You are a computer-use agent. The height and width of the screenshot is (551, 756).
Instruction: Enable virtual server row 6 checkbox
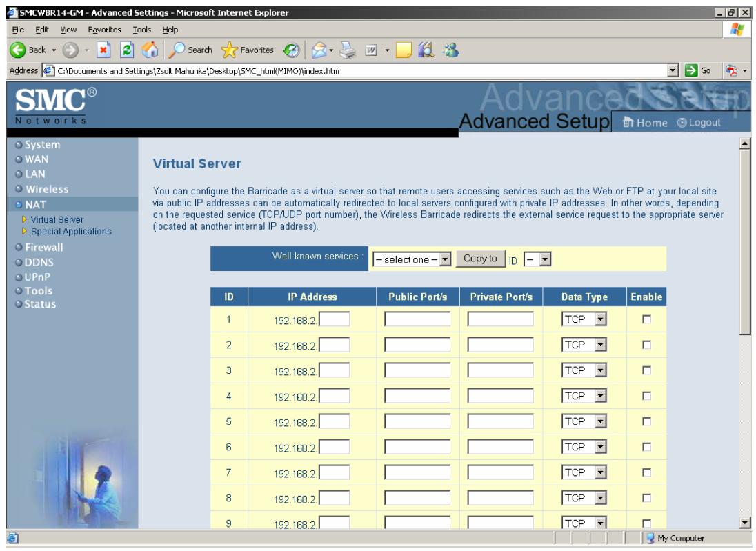[x=646, y=448]
